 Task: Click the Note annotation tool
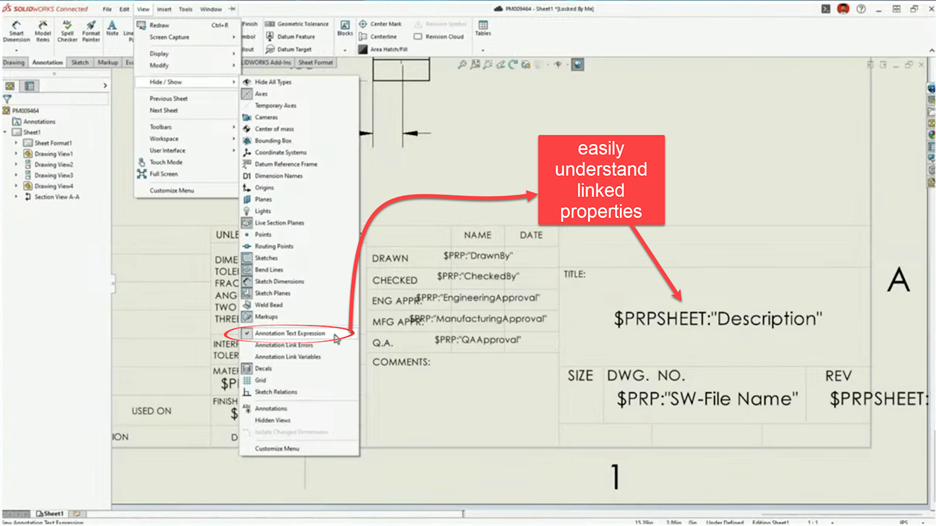(x=112, y=28)
